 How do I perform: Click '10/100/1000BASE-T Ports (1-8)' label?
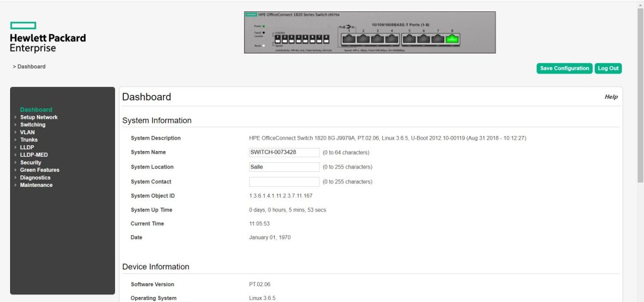point(401,25)
